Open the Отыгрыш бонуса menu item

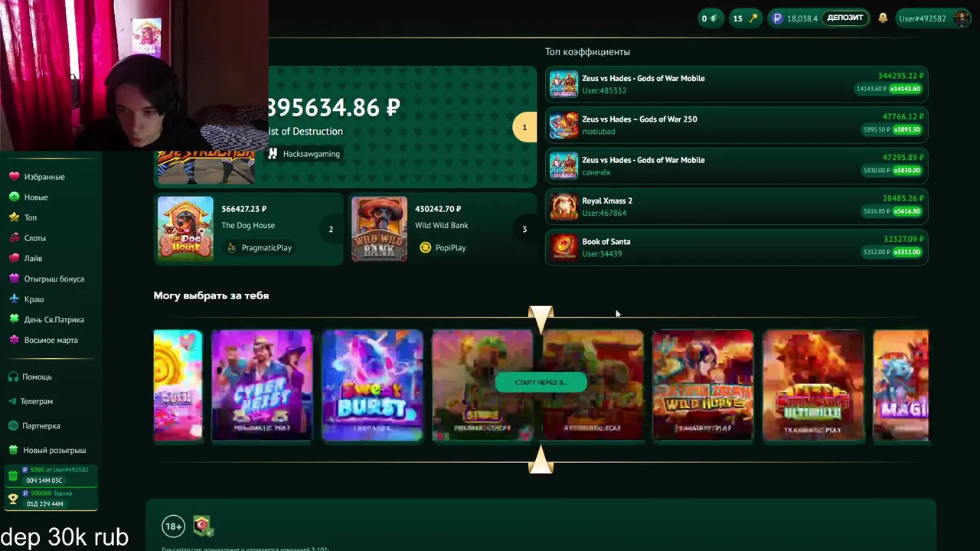(x=54, y=279)
